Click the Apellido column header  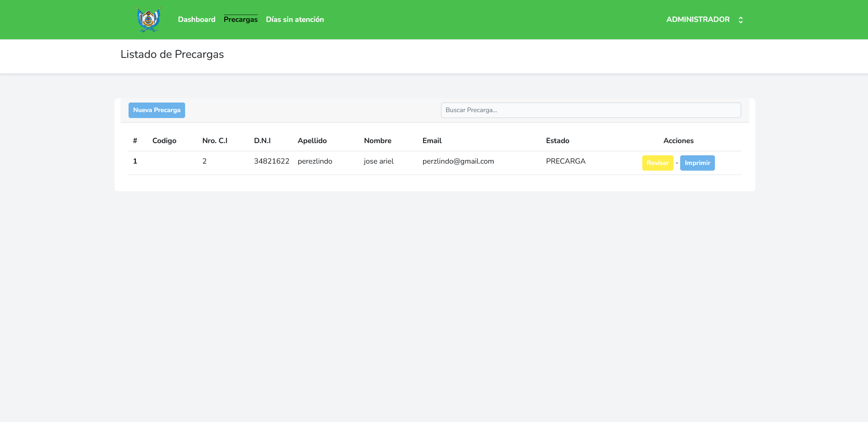312,141
